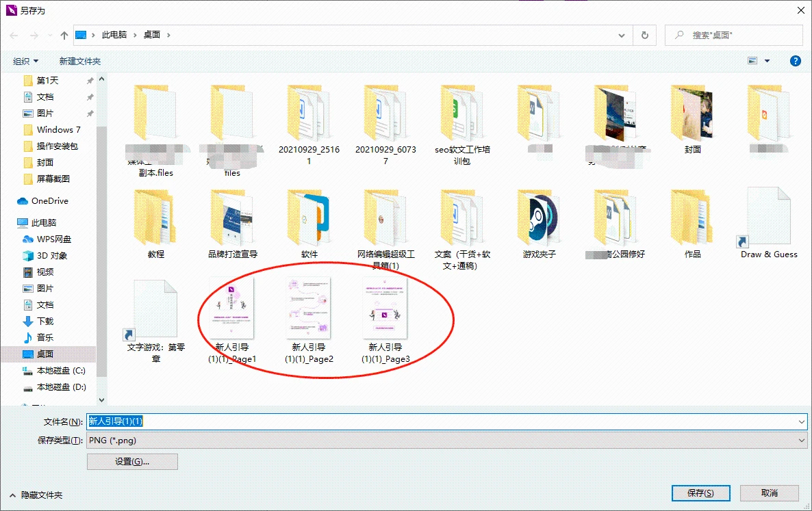Open 本地磁盘 (C:) drive
The width and height of the screenshot is (812, 511).
pos(61,371)
